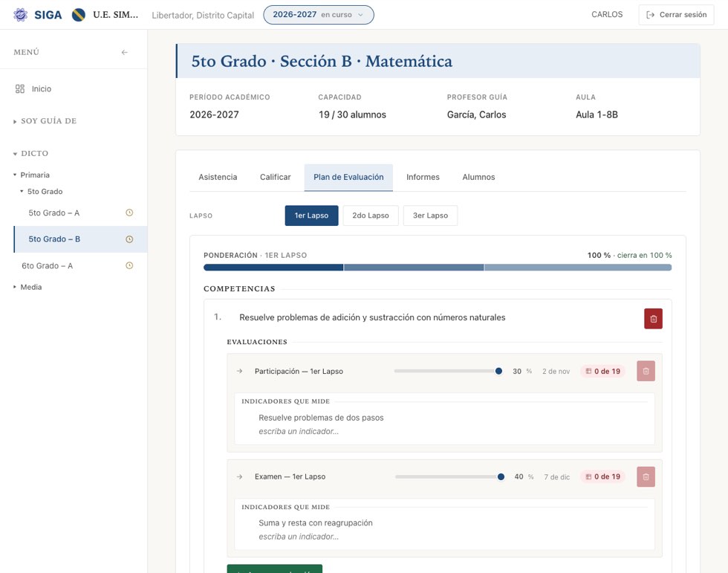Click the clock icon beside 5to Grado – A

click(x=129, y=213)
